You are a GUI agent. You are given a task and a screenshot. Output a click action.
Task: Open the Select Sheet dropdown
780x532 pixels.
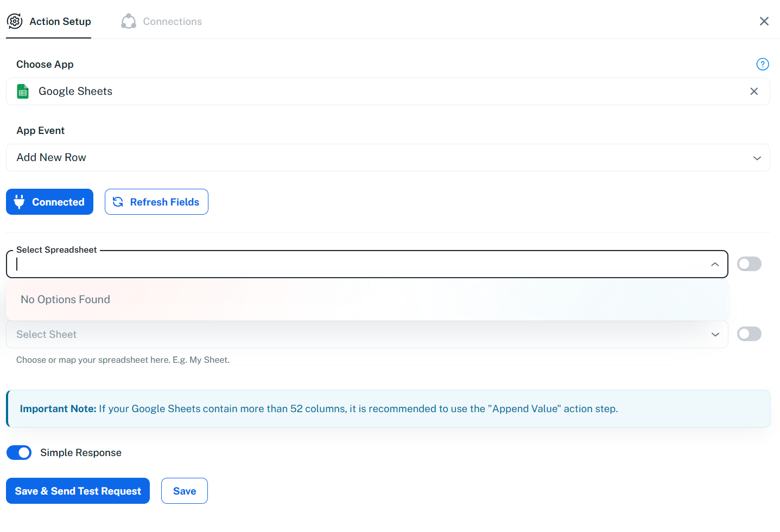click(715, 335)
